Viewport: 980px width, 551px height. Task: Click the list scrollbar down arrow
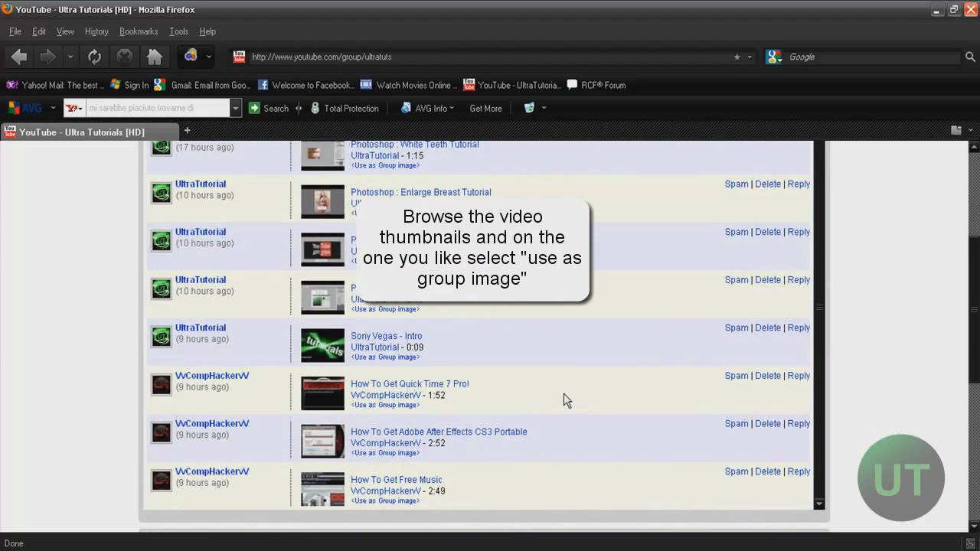coord(819,504)
